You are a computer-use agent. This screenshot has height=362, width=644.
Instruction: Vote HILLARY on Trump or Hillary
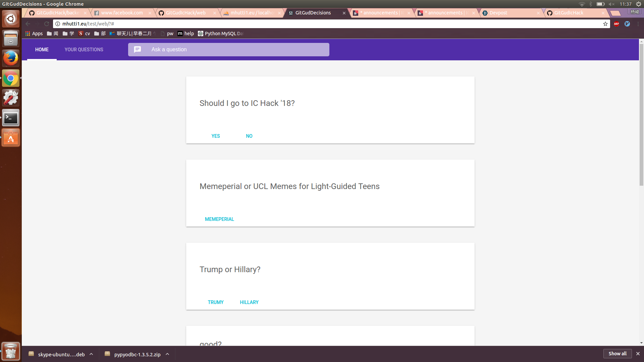(249, 302)
